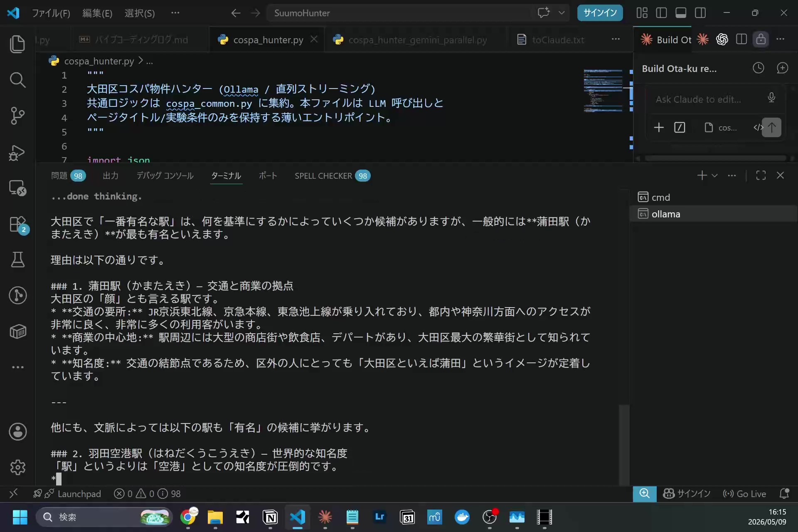798x532 pixels.
Task: Open the Accounts menu in activity bar
Action: click(17, 431)
